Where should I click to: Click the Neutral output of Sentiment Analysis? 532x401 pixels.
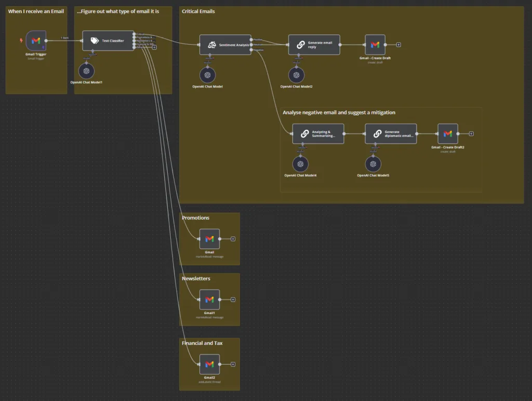(x=251, y=45)
